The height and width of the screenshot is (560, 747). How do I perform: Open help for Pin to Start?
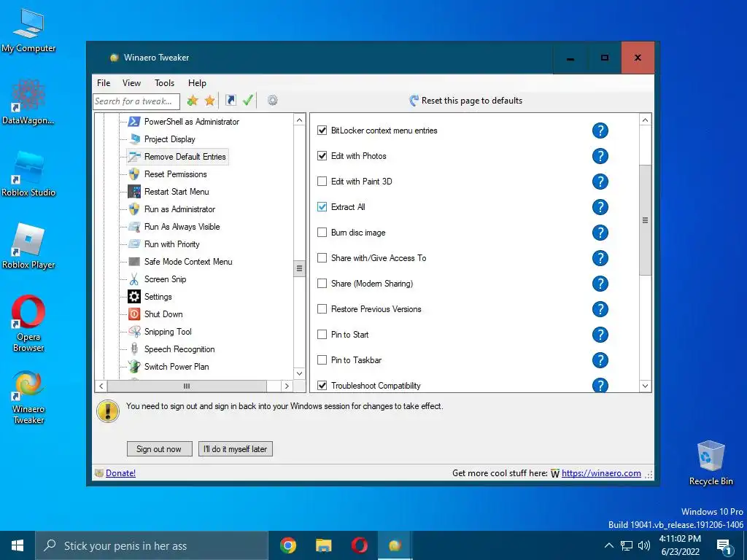[x=600, y=335]
